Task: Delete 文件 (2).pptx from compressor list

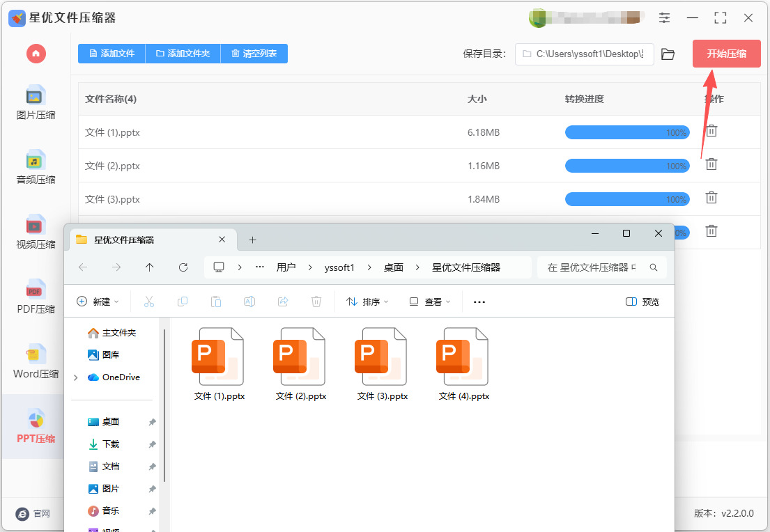Action: coord(711,164)
